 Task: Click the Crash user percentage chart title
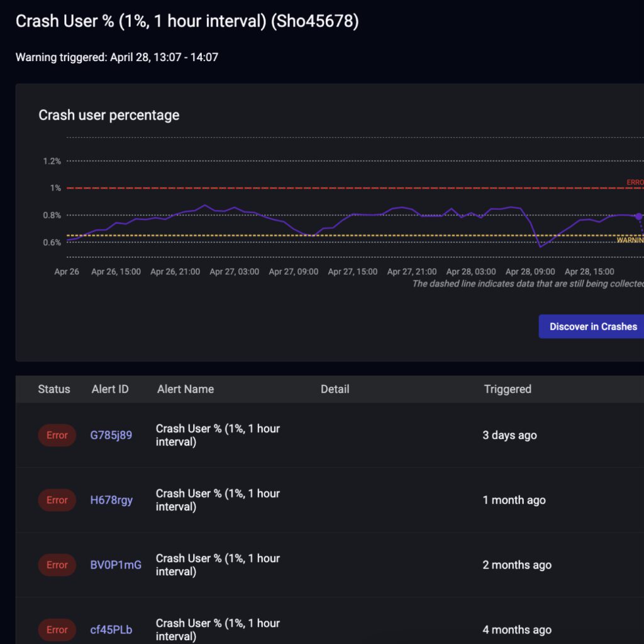[x=109, y=115]
